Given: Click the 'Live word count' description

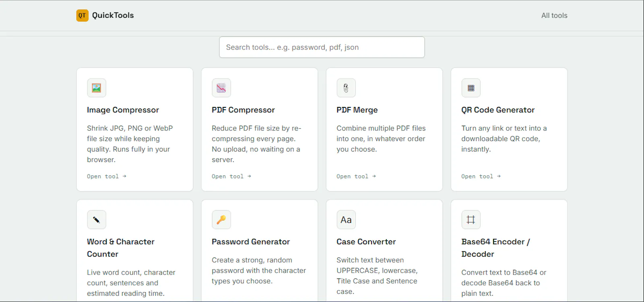Looking at the screenshot, I should pyautogui.click(x=131, y=283).
